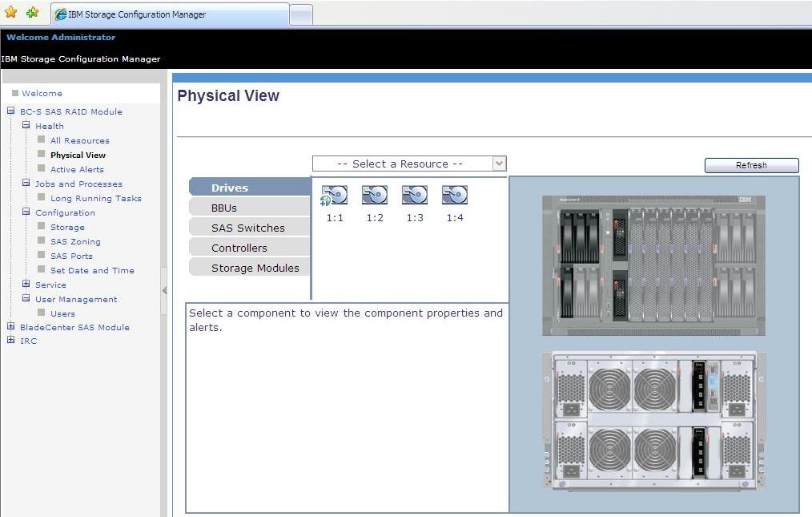
Task: Collapse the Configuration tree node
Action: click(26, 212)
